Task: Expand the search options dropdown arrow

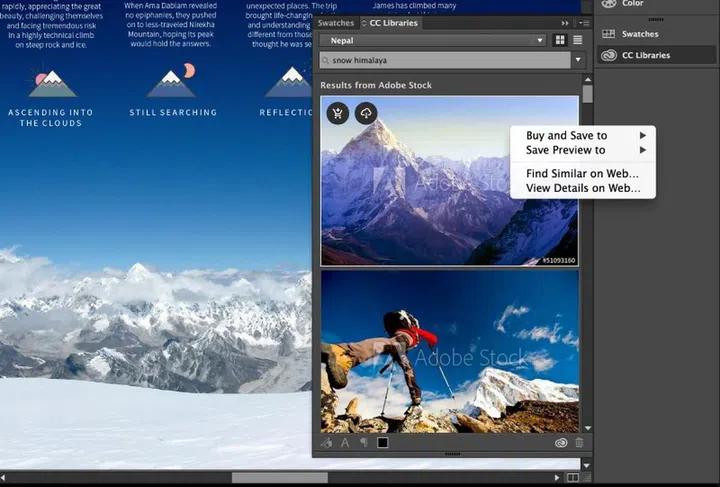Action: pyautogui.click(x=578, y=60)
